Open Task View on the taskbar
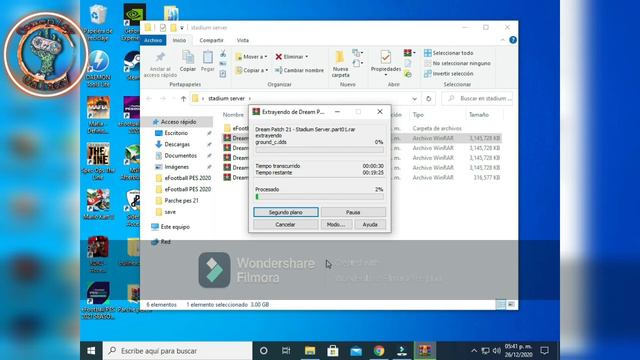The image size is (640, 360). pyautogui.click(x=286, y=351)
